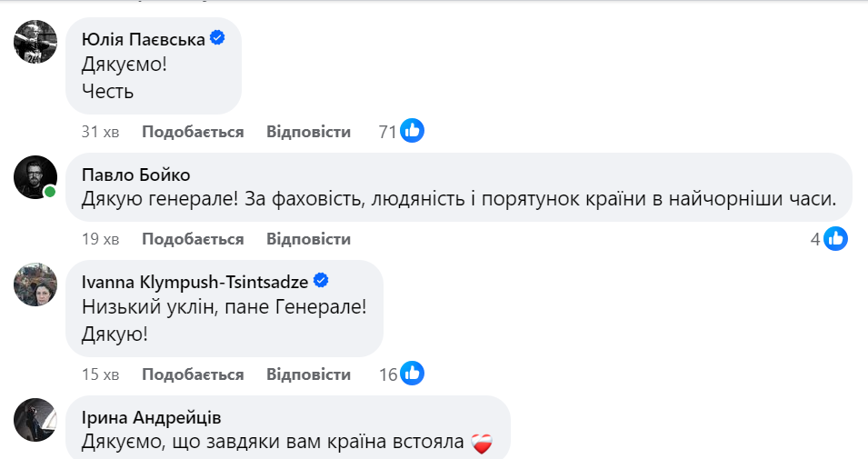The height and width of the screenshot is (459, 868).
Task: Click Ivanna Klympush-Tsintsadze's profile avatar
Action: tap(35, 285)
